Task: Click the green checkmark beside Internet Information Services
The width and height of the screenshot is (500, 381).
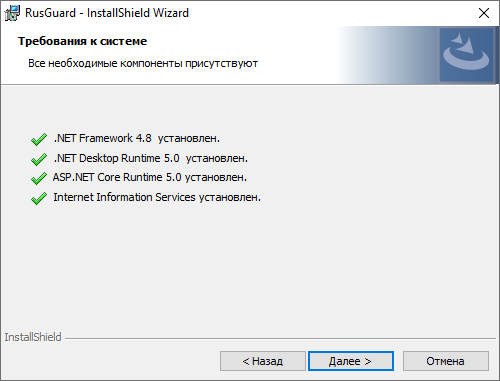Action: point(39,198)
